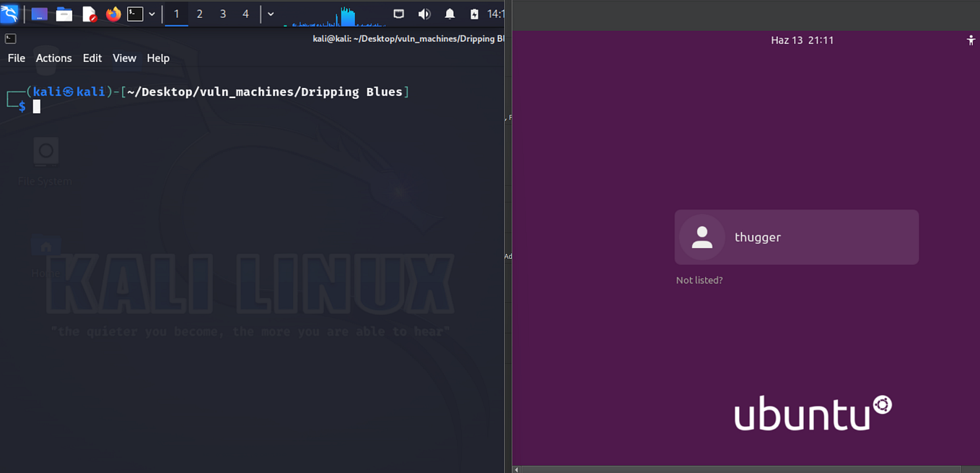Switch to workspace 4
Screen dimensions: 980x473
pyautogui.click(x=246, y=14)
